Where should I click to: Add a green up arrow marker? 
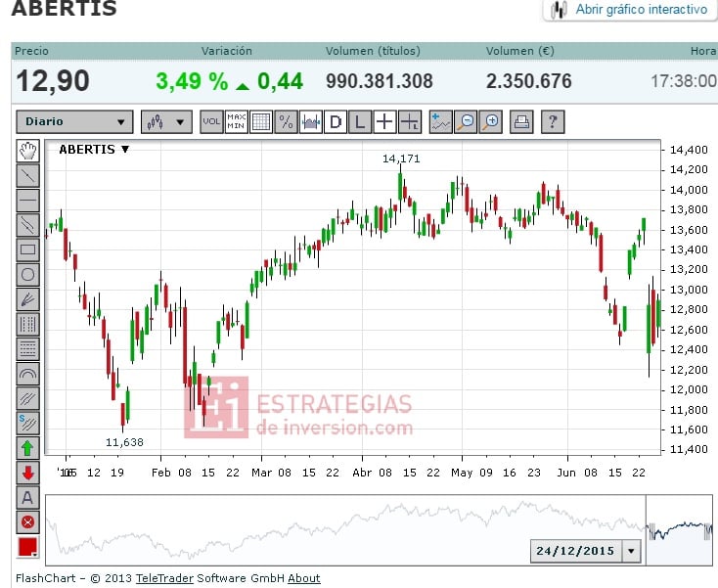coord(28,448)
